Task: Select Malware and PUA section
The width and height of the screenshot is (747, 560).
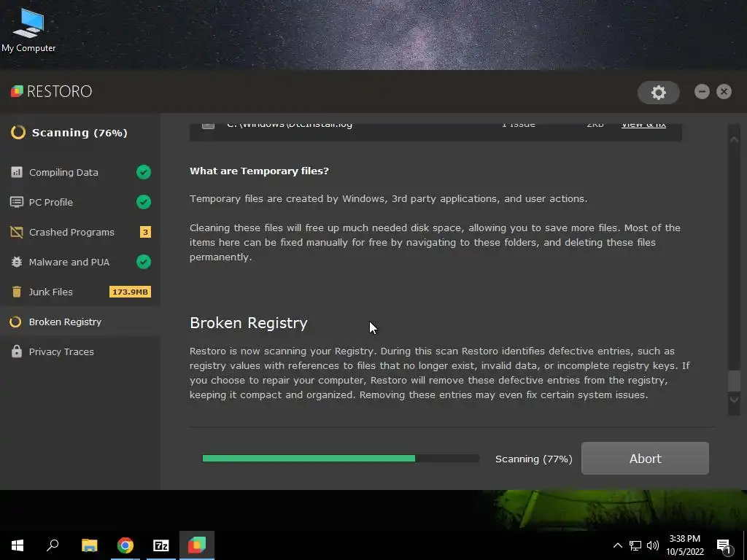Action: [x=80, y=262]
